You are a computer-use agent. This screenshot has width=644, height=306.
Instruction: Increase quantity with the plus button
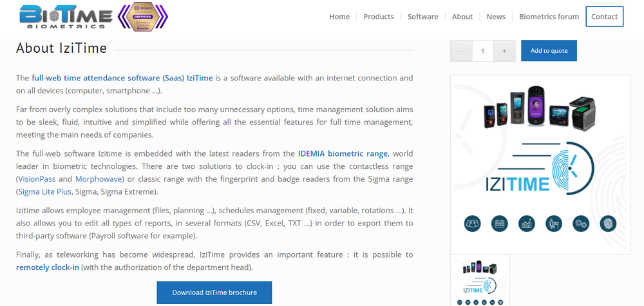(x=504, y=51)
